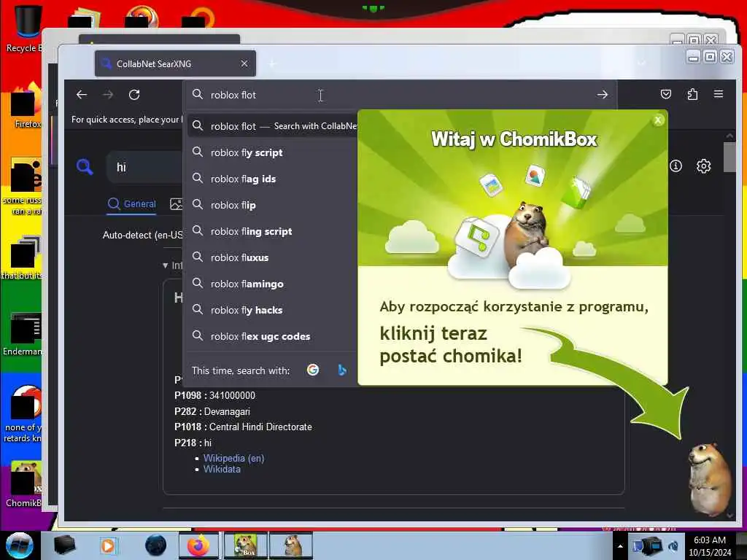Open SearXNG preferences gear icon
The image size is (747, 560).
coord(704,166)
